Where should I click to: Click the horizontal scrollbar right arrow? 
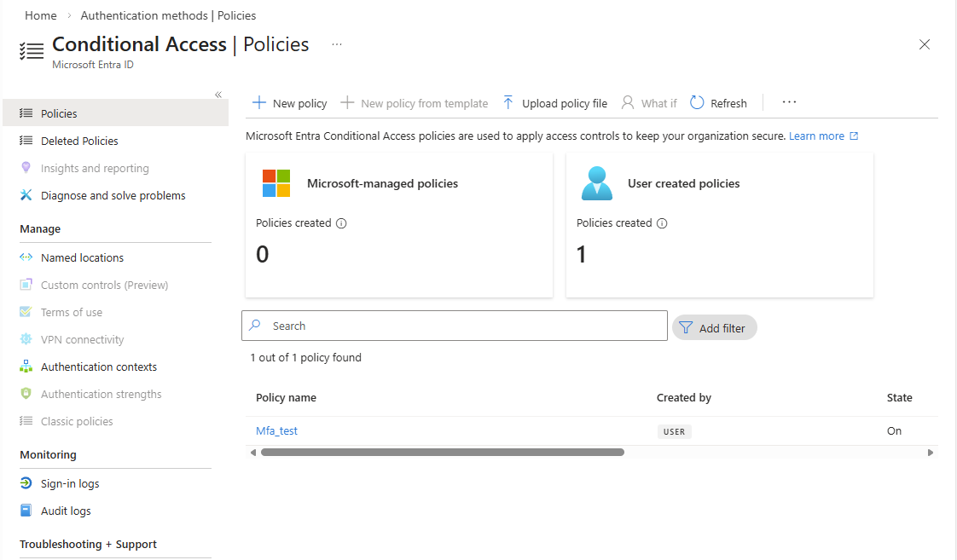pyautogui.click(x=931, y=453)
